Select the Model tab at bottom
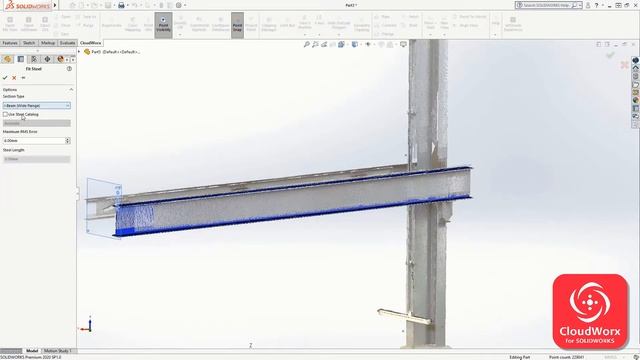This screenshot has height=360, width=640. (x=32, y=351)
